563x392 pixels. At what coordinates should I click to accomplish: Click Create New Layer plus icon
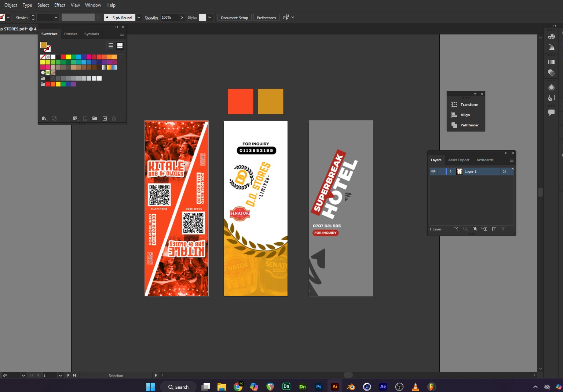[x=494, y=229]
